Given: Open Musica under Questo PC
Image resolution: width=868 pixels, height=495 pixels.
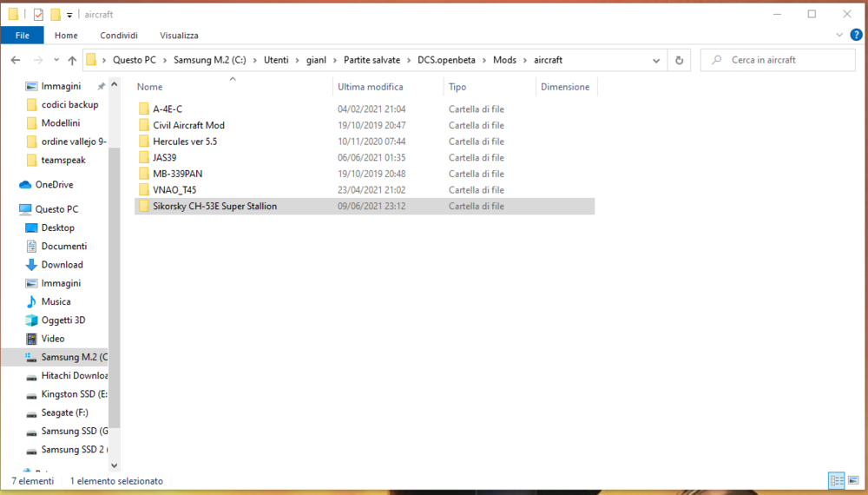Looking at the screenshot, I should [x=56, y=301].
